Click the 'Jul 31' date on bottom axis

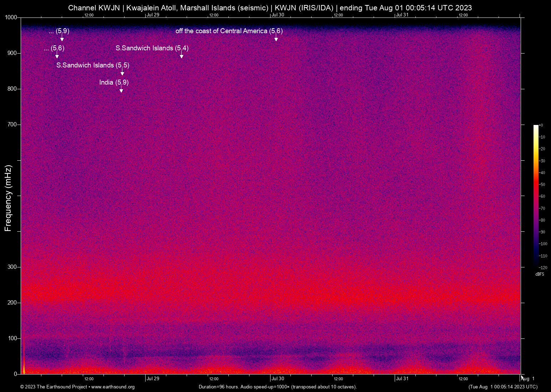point(402,379)
